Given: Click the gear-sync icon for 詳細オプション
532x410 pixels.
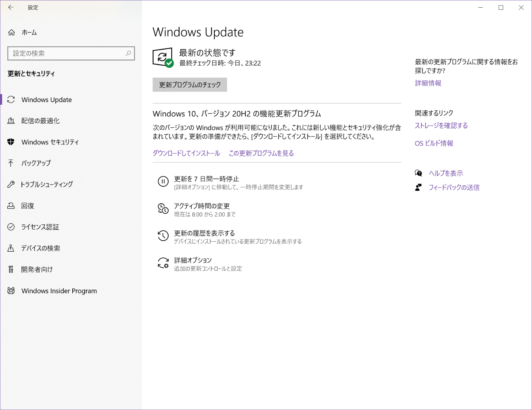Looking at the screenshot, I should click(x=163, y=263).
